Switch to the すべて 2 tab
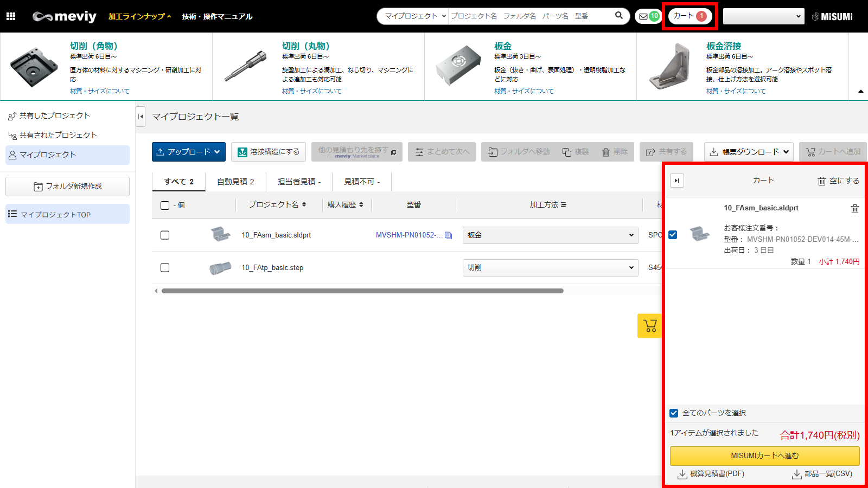 (178, 182)
